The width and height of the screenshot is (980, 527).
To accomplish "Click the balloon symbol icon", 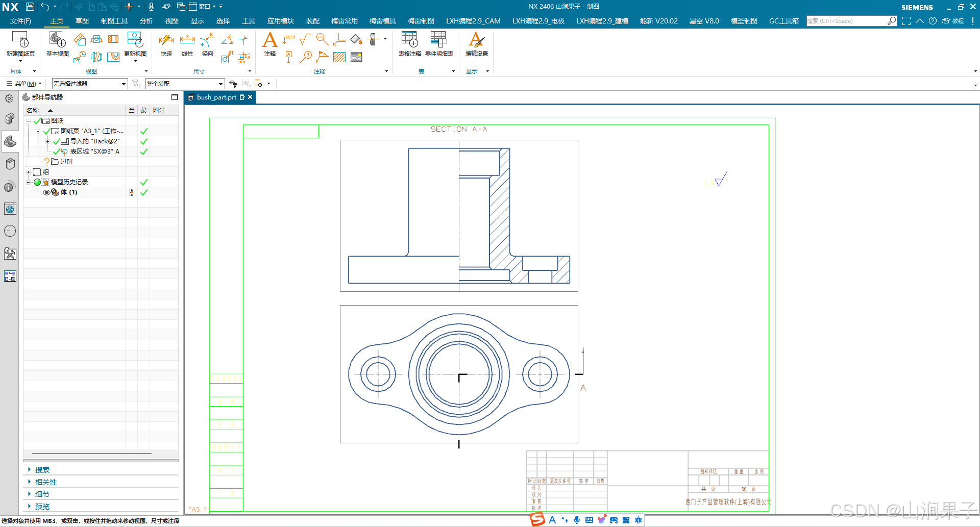I will point(305,57).
